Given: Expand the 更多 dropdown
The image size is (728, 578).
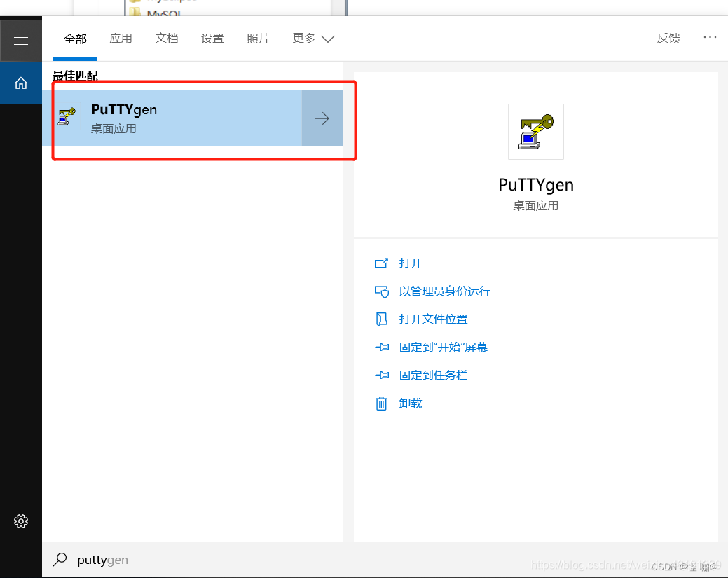Looking at the screenshot, I should tap(313, 38).
